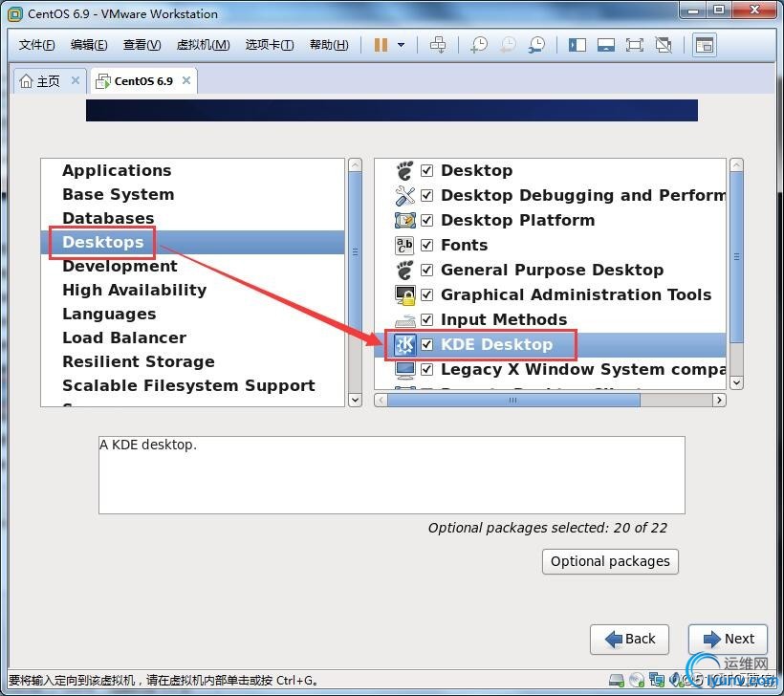Click the Legacy X Window monitor icon
Image resolution: width=784 pixels, height=696 pixels.
(x=405, y=369)
